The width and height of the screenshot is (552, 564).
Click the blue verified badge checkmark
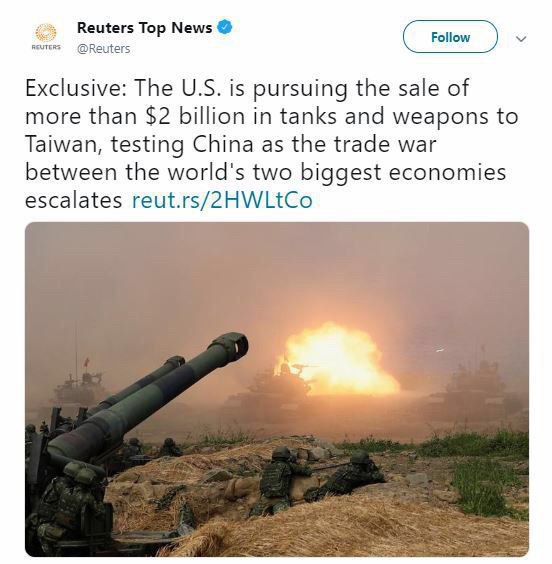pos(225,27)
